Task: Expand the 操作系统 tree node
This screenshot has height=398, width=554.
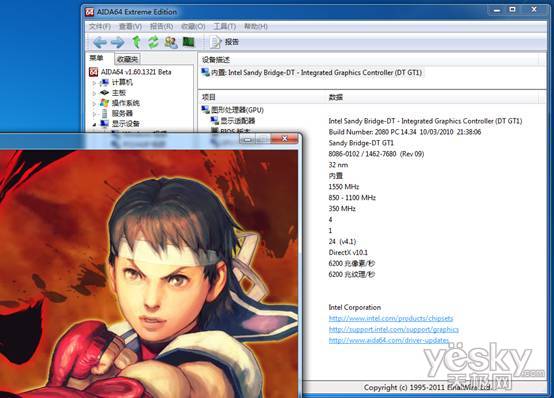Action: (94, 103)
